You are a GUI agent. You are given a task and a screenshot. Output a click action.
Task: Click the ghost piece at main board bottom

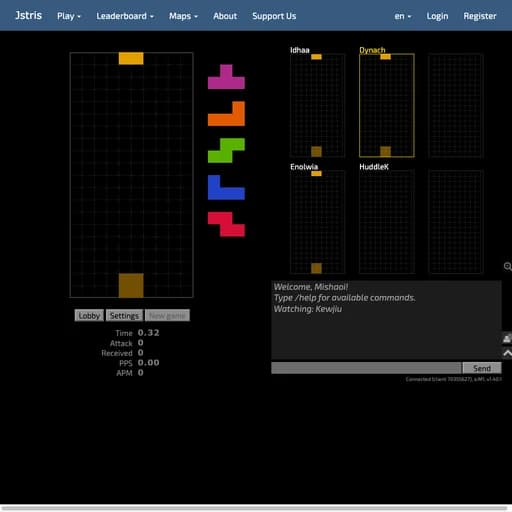[131, 285]
